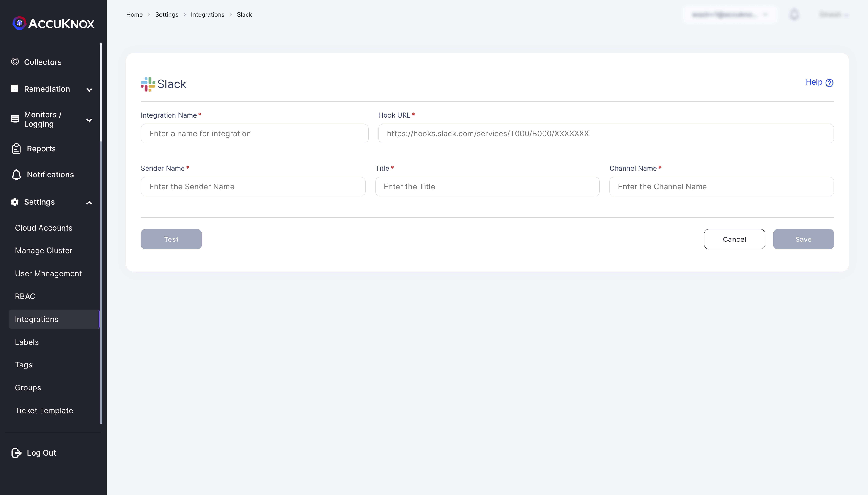Click the Settings gear icon
This screenshot has height=495, width=868.
point(15,202)
